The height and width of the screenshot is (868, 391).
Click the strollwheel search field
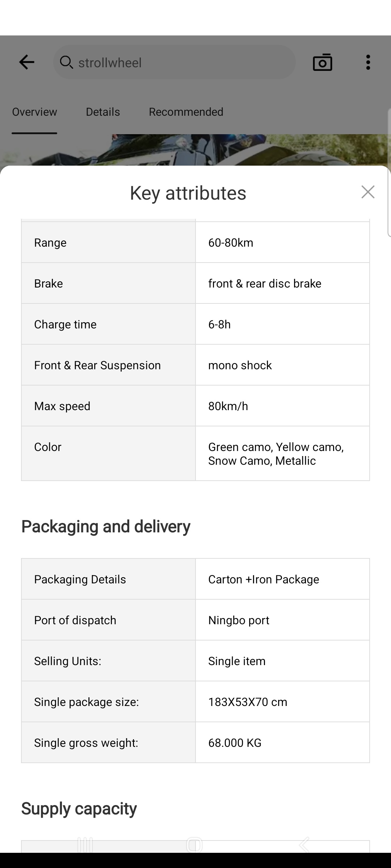pyautogui.click(x=181, y=63)
